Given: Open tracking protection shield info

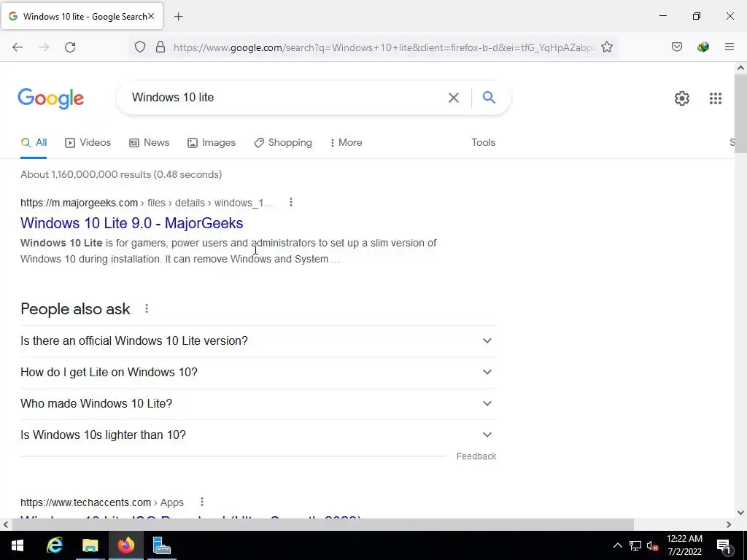Looking at the screenshot, I should coord(139,47).
